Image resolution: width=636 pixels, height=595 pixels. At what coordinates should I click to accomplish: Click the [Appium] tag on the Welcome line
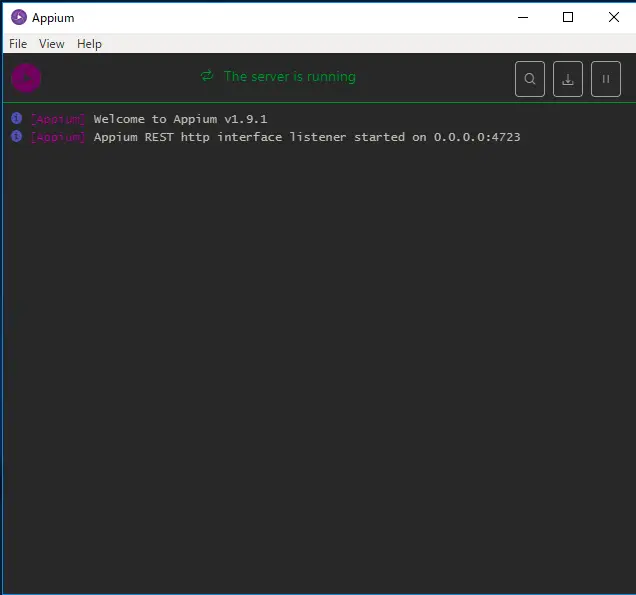point(58,119)
